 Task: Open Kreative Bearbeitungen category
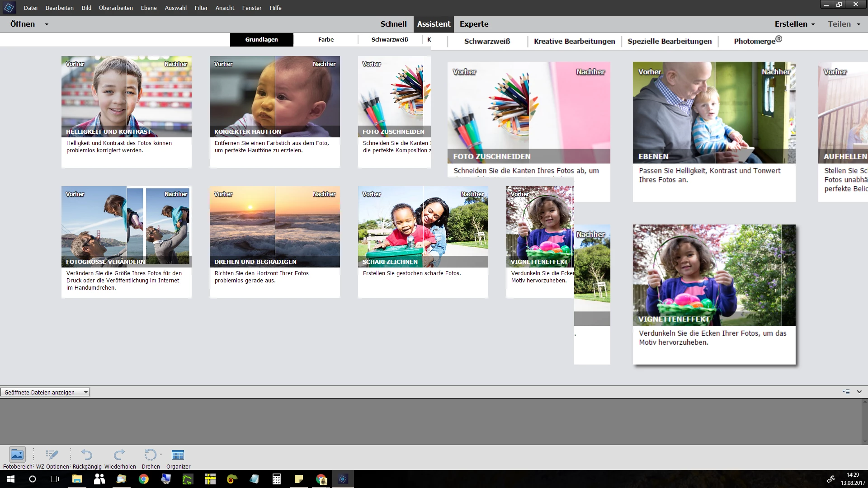tap(574, 41)
